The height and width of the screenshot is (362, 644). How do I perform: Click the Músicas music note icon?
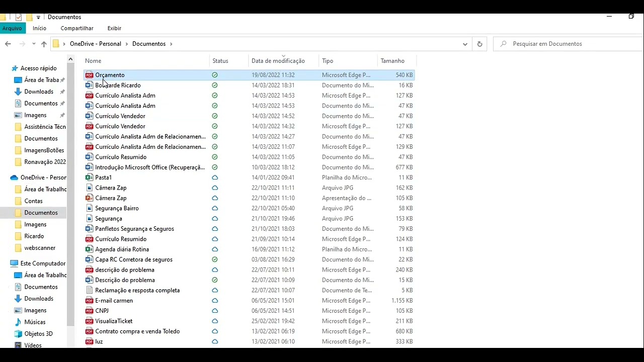coord(18,322)
